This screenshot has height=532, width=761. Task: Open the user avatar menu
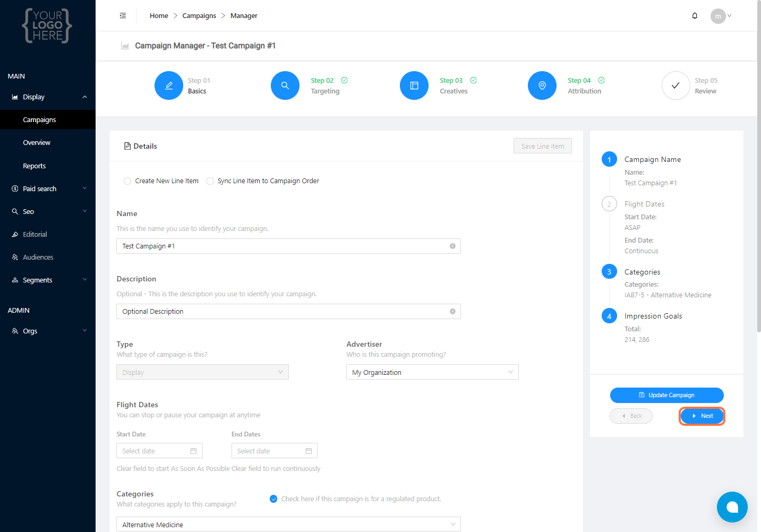tap(718, 16)
